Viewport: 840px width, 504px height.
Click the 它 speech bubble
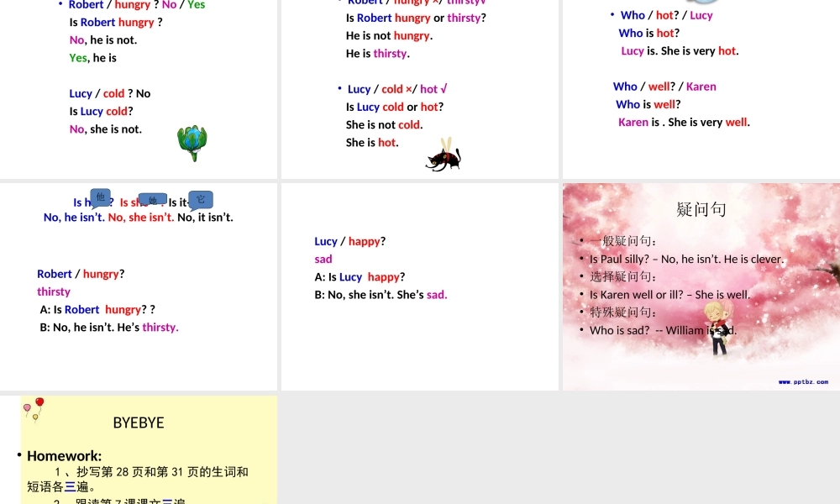pyautogui.click(x=201, y=200)
